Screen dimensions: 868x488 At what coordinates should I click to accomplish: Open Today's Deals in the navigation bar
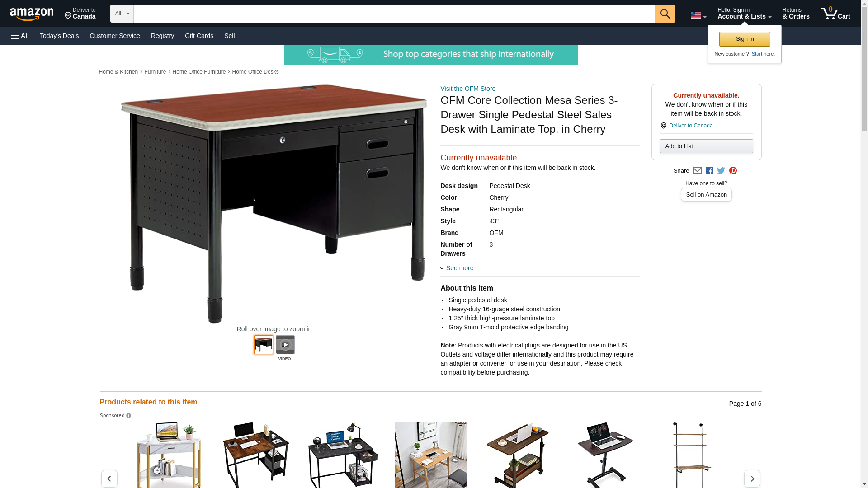click(59, 36)
